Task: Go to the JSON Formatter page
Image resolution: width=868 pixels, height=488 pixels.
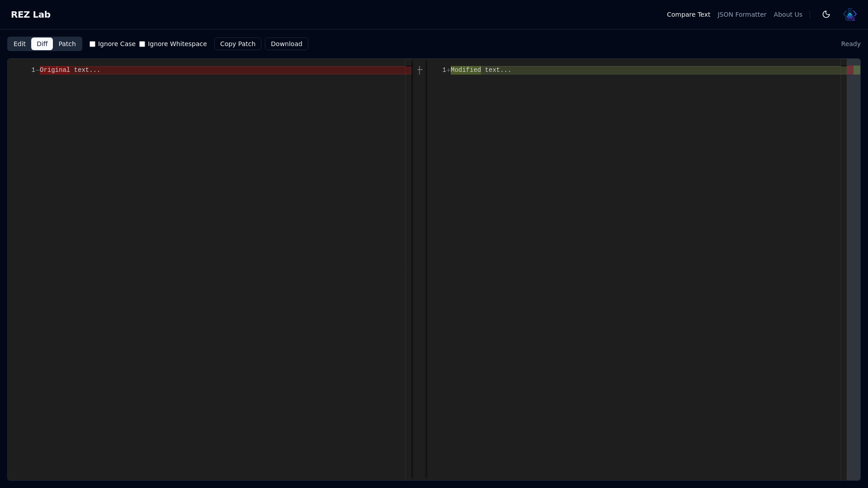Action: [742, 14]
